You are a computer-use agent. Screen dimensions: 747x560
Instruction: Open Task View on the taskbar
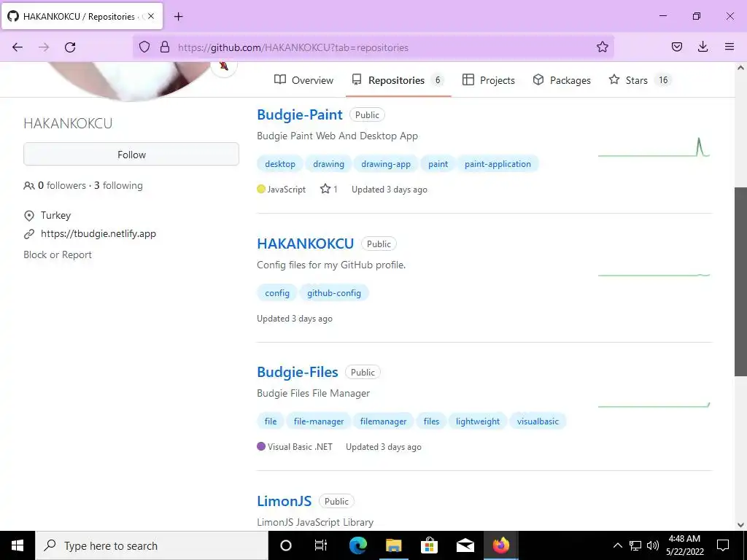pyautogui.click(x=321, y=545)
